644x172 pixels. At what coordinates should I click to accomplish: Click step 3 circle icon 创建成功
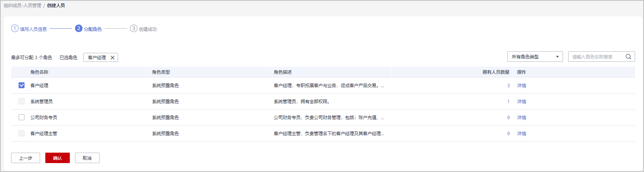[x=134, y=28]
